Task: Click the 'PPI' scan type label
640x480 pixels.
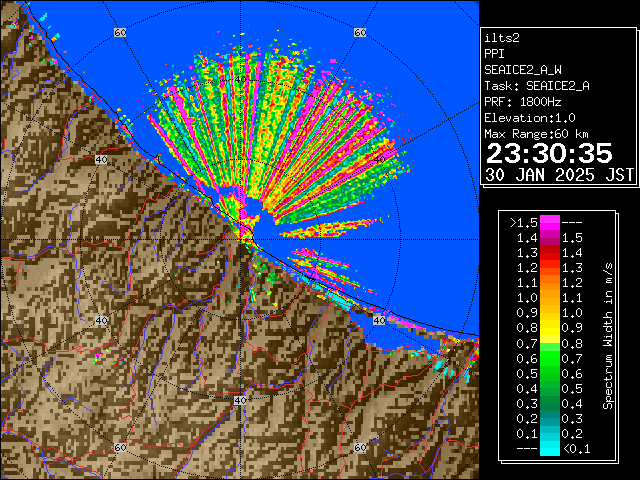Action: pos(494,54)
